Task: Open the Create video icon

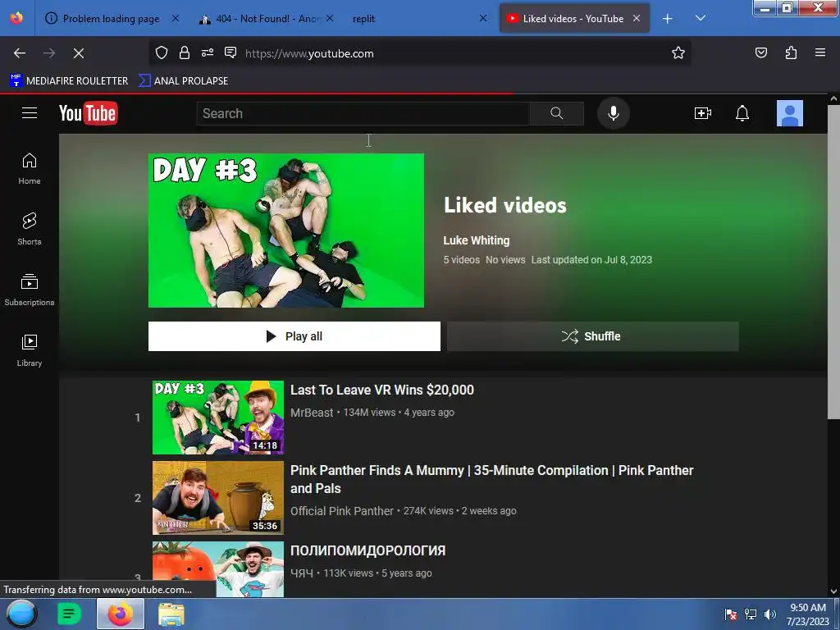Action: pyautogui.click(x=703, y=113)
